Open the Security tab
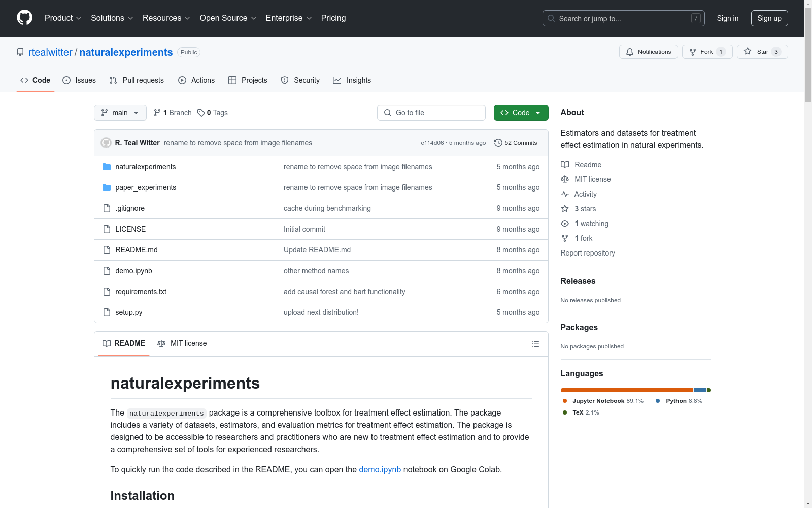The image size is (812, 508). click(x=300, y=80)
